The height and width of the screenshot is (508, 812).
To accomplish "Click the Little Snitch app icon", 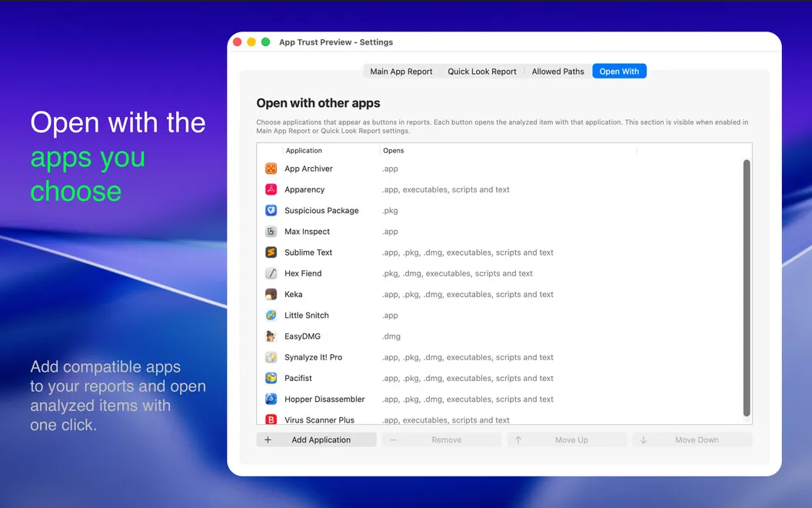I will point(271,315).
